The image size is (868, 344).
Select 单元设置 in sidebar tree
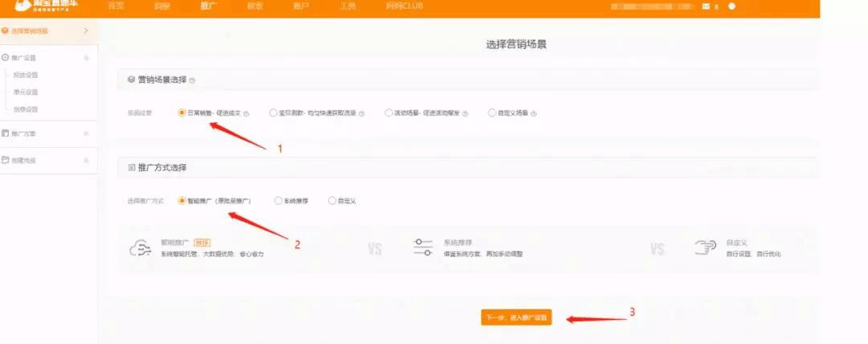click(26, 92)
